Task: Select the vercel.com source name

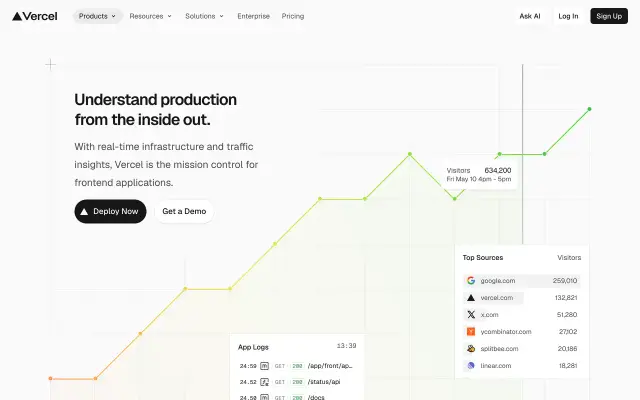Action: click(497, 298)
